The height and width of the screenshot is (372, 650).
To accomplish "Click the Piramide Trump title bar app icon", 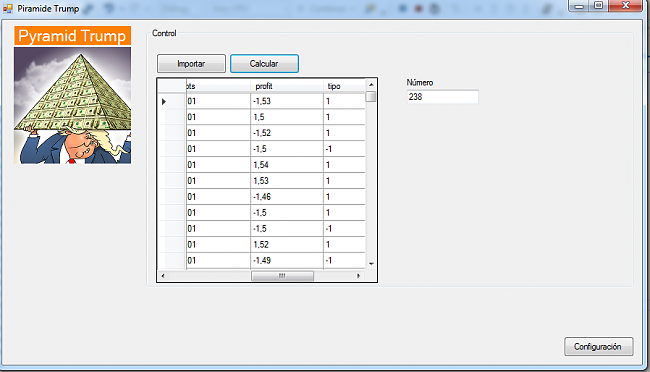I will click(8, 8).
